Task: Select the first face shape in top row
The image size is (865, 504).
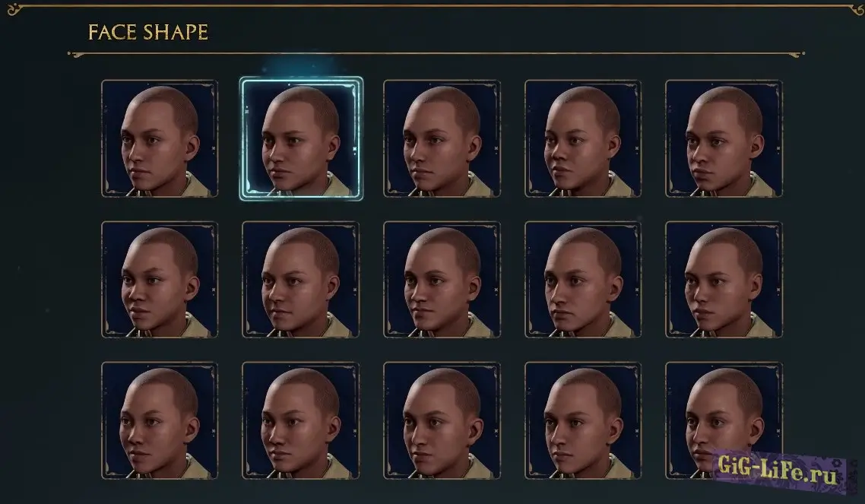Action: [160, 138]
